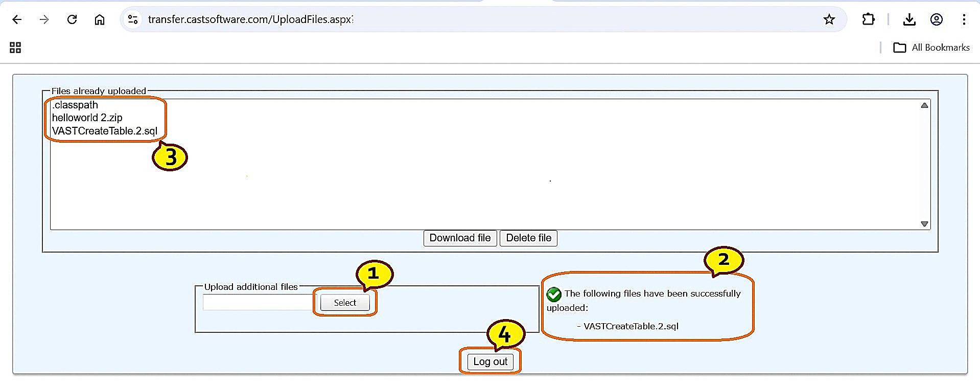Click the Download file button

pyautogui.click(x=460, y=238)
